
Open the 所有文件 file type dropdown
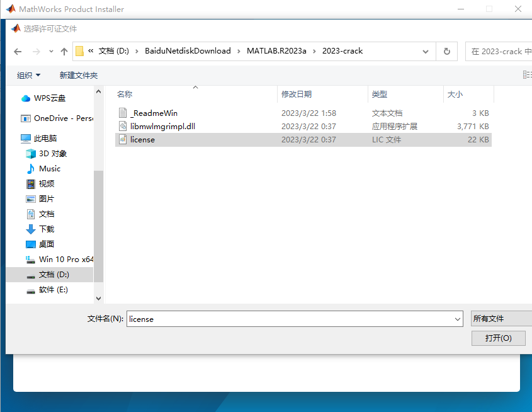pyautogui.click(x=501, y=319)
